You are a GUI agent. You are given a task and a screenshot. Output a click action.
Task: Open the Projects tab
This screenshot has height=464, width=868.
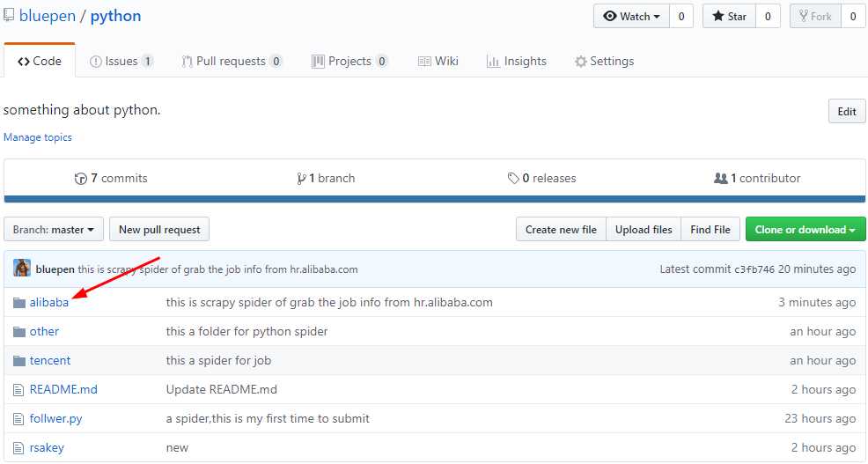349,62
